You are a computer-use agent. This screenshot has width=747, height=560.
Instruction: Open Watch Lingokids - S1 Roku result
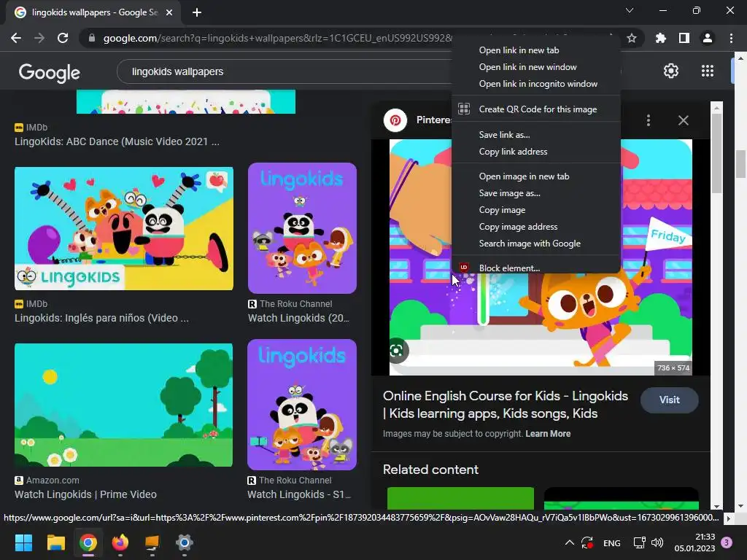pyautogui.click(x=299, y=494)
